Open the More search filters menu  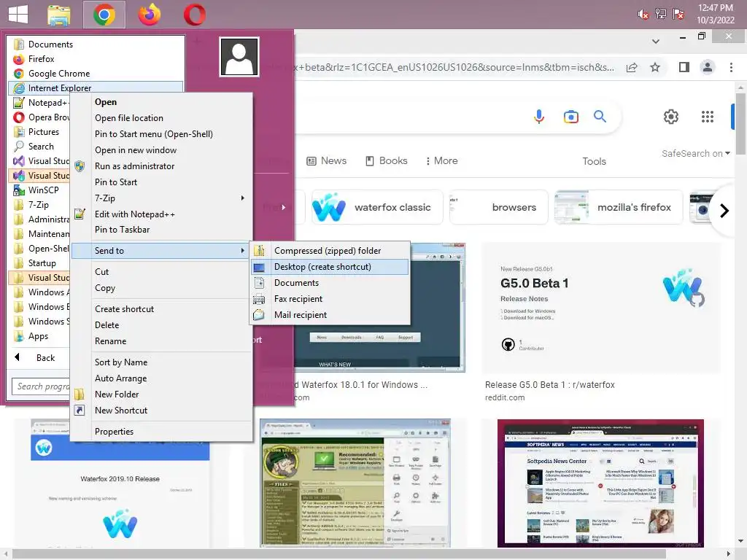[441, 161]
